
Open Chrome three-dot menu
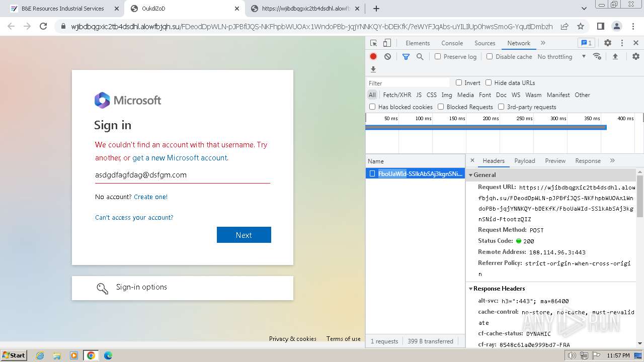(633, 26)
